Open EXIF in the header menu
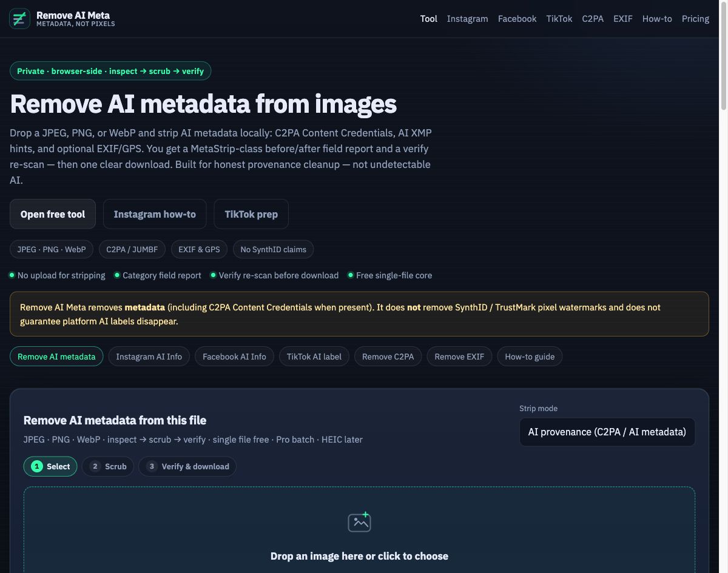 pyautogui.click(x=623, y=19)
